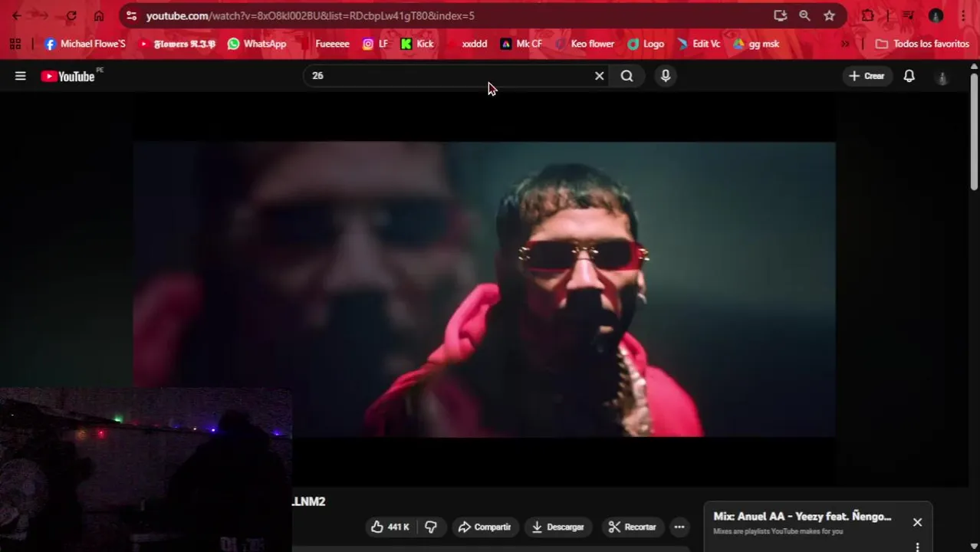
Task: Share the video with Compartir
Action: point(485,527)
